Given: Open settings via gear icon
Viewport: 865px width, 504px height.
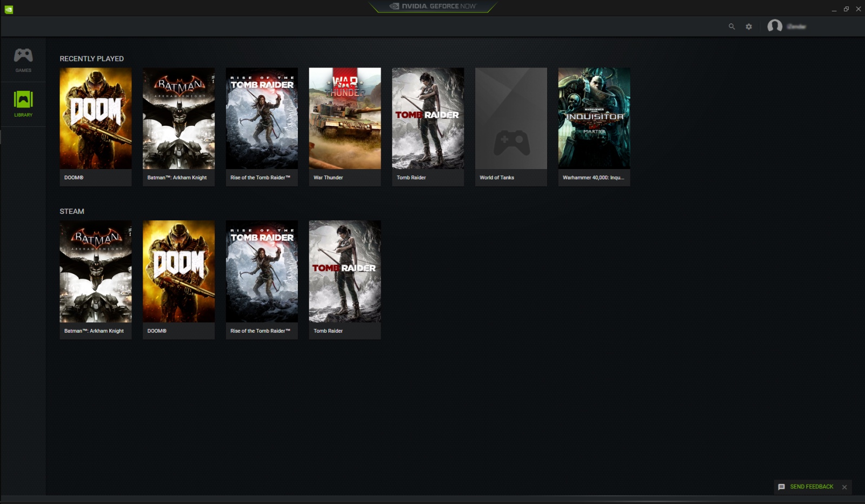Looking at the screenshot, I should 749,26.
